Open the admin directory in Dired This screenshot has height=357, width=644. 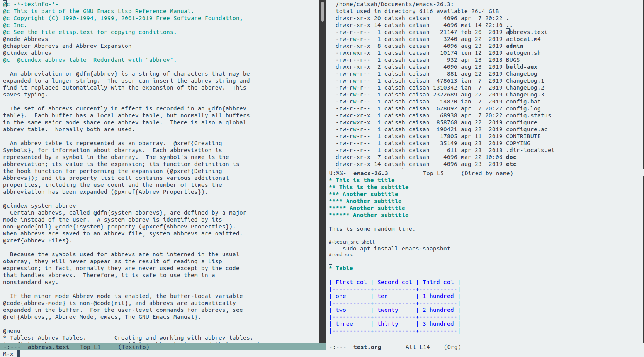pos(515,46)
